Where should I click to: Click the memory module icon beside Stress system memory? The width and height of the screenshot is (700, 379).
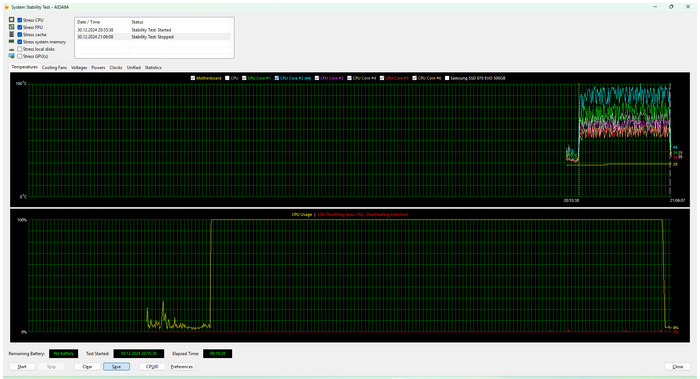pos(12,42)
